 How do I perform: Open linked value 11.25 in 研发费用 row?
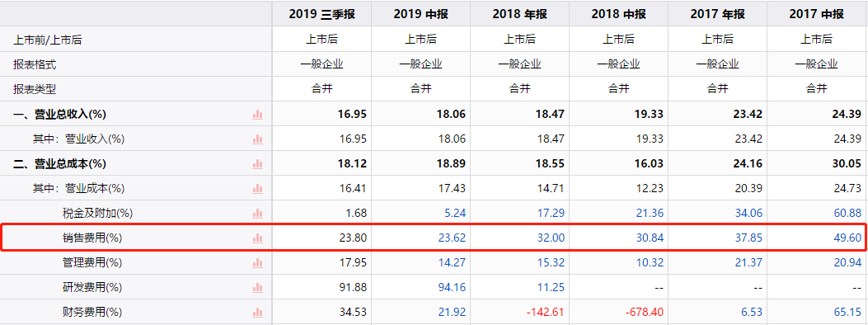(x=551, y=287)
